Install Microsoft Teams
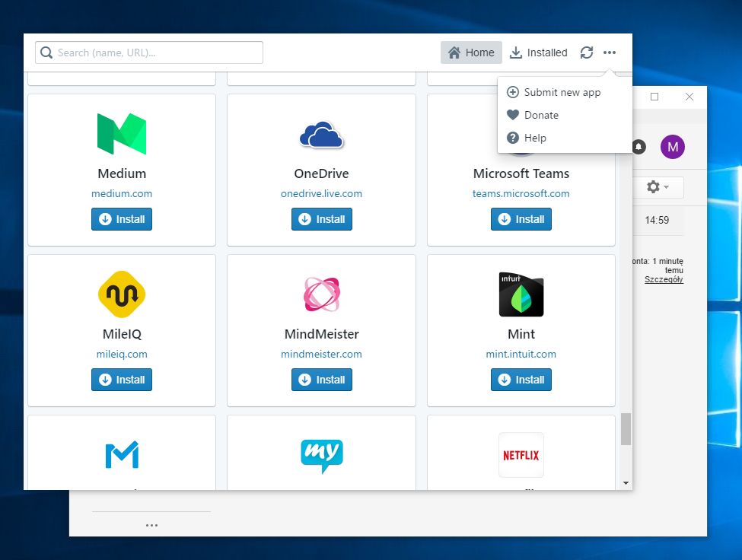Screen dimensions: 742x560 pos(521,219)
